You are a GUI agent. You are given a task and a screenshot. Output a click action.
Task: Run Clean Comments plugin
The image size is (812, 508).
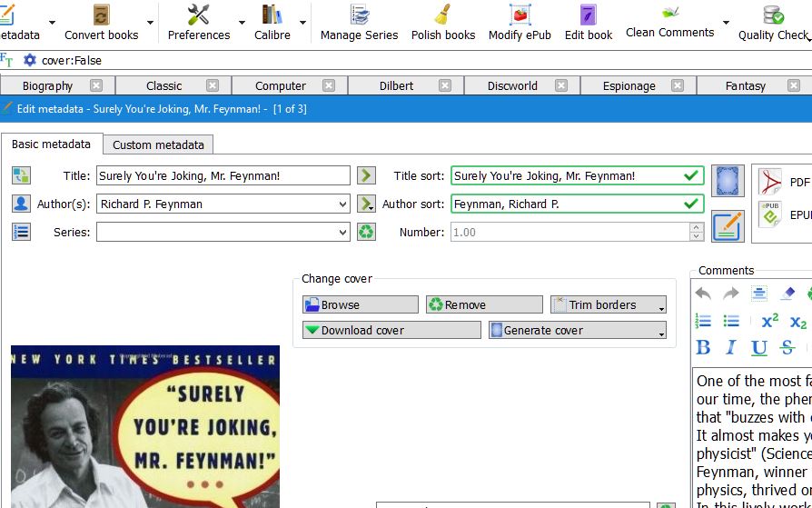[x=669, y=23]
